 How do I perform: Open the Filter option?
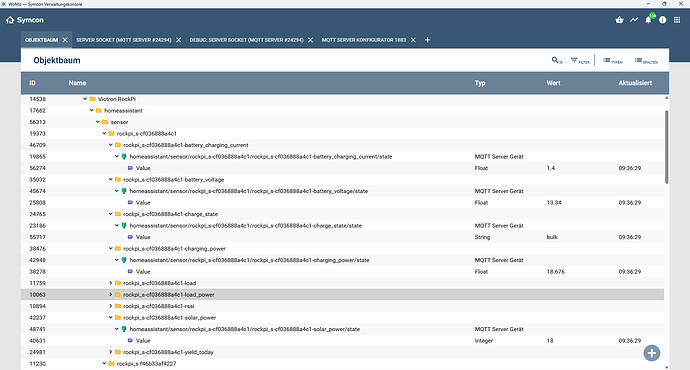click(x=580, y=60)
